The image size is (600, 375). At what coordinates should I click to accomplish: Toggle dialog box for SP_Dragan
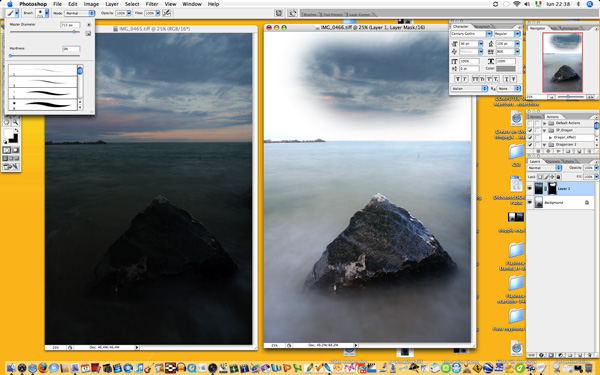(537, 130)
